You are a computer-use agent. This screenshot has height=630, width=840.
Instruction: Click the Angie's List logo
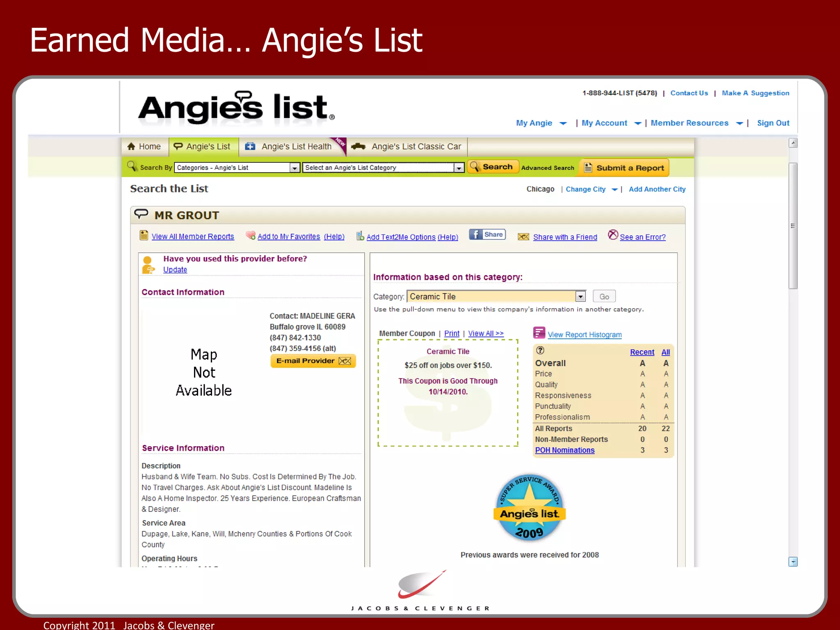pos(236,107)
